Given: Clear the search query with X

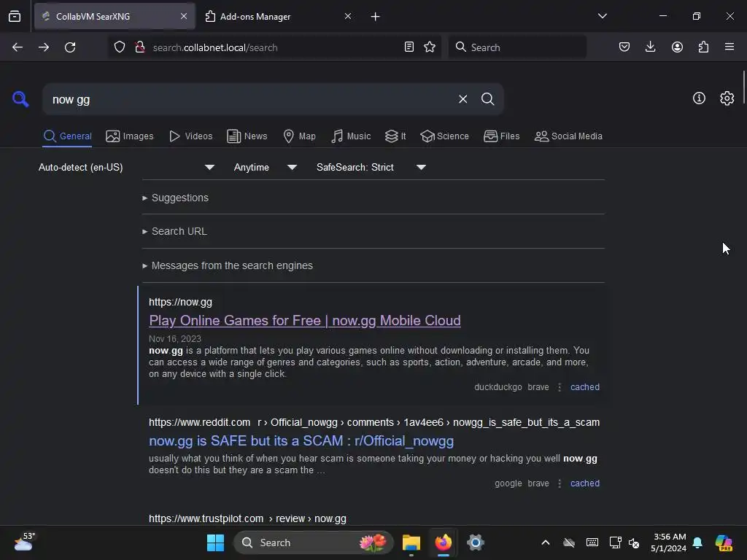Looking at the screenshot, I should [x=462, y=99].
